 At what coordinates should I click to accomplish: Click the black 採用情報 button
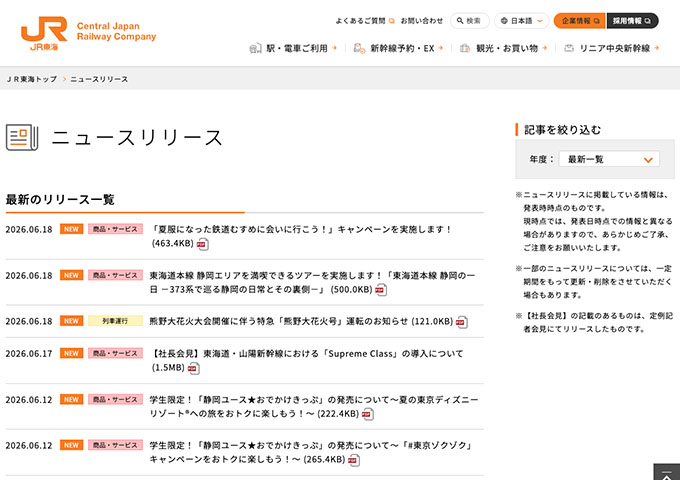[x=632, y=21]
